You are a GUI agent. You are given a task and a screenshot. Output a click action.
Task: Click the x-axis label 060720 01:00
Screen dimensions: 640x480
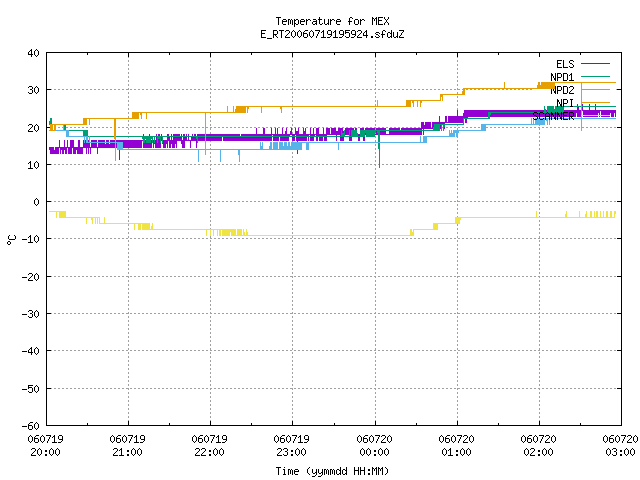point(456,445)
